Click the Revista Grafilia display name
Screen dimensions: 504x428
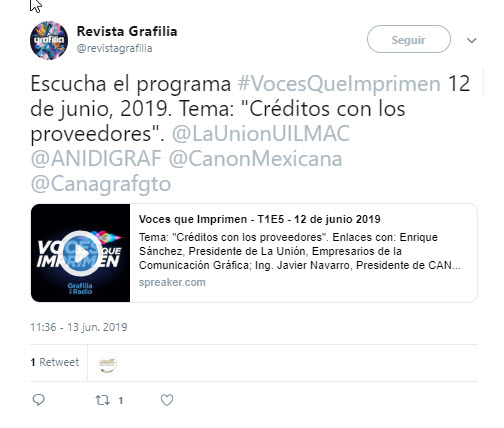point(127,31)
